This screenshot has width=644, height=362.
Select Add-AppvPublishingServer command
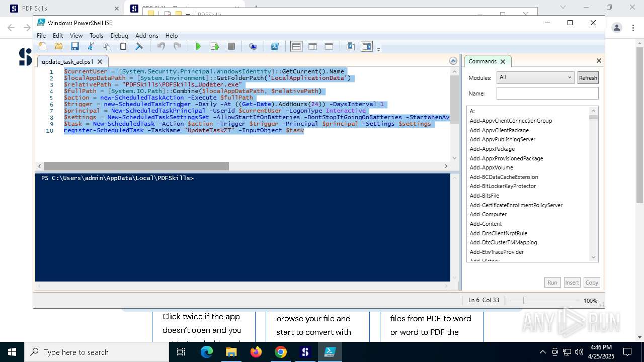coord(503,139)
